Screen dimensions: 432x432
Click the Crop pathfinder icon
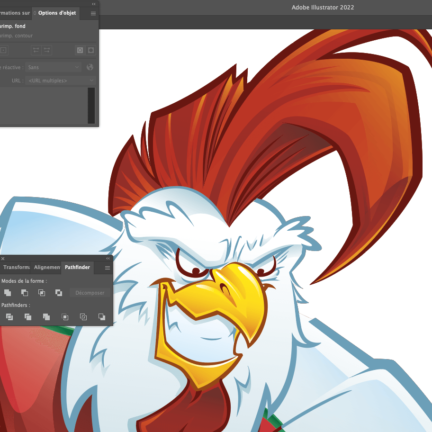(65, 317)
